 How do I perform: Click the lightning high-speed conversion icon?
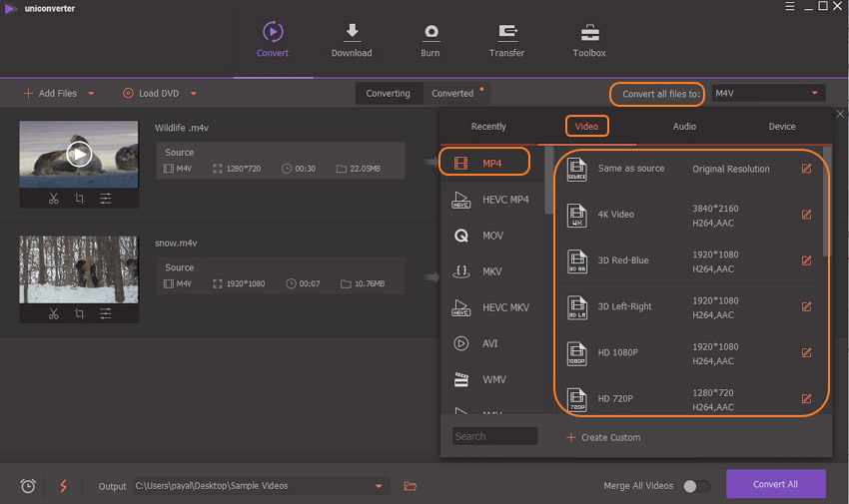click(x=63, y=486)
